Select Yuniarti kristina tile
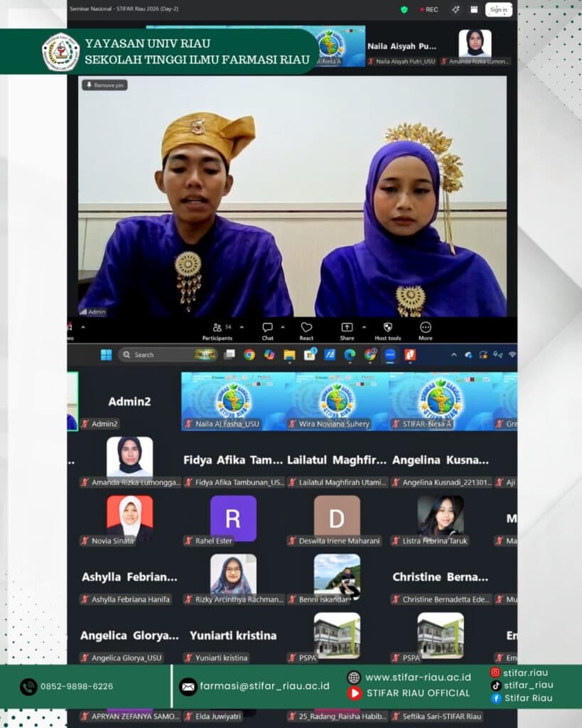The height and width of the screenshot is (728, 582). (233, 636)
